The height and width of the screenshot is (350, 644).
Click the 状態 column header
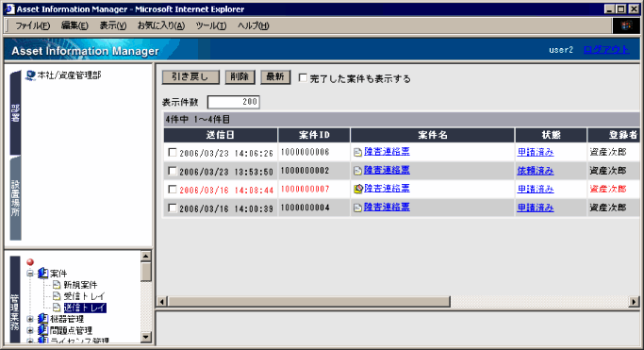pyautogui.click(x=551, y=135)
